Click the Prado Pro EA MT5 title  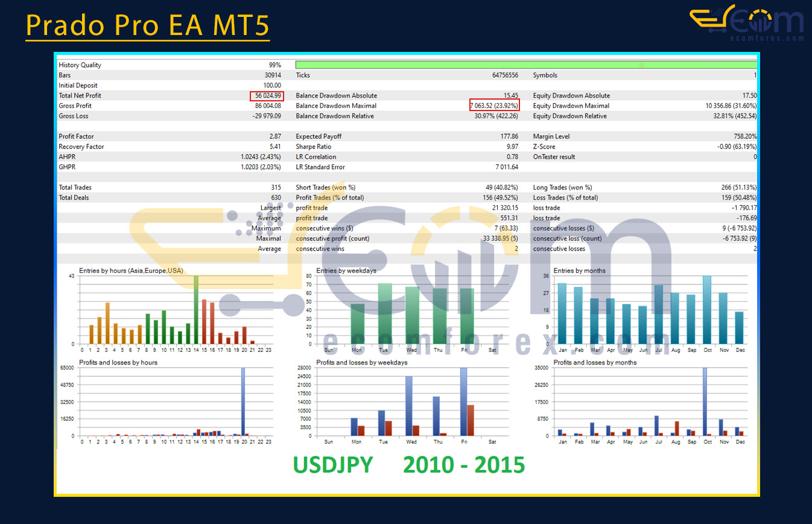tap(148, 26)
